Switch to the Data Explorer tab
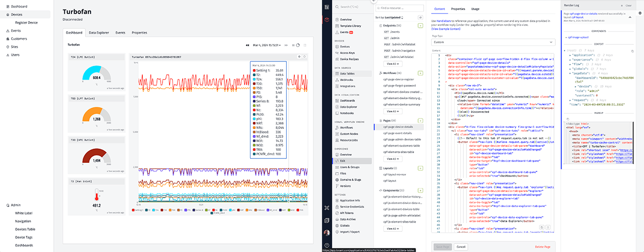The image size is (644, 252). pos(99,32)
